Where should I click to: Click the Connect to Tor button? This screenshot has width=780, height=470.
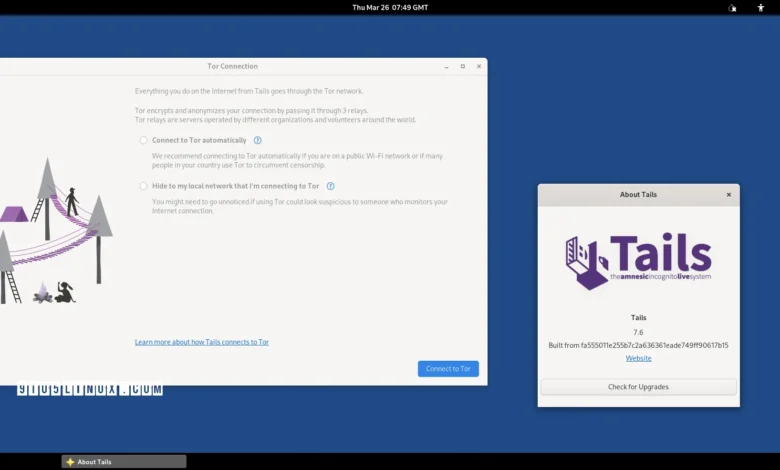448,369
